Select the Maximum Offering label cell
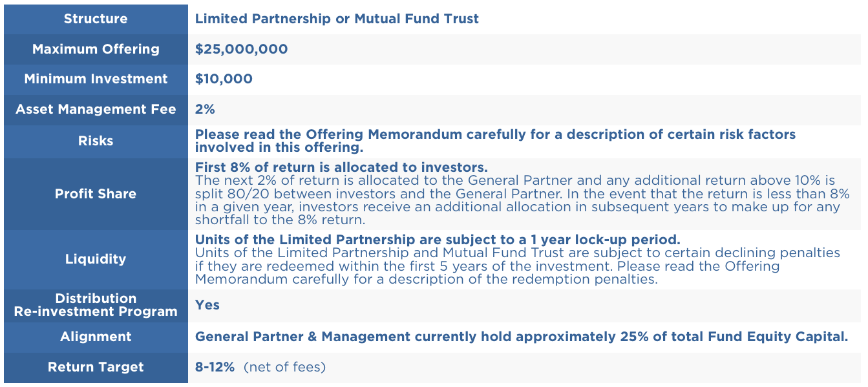 96,49
